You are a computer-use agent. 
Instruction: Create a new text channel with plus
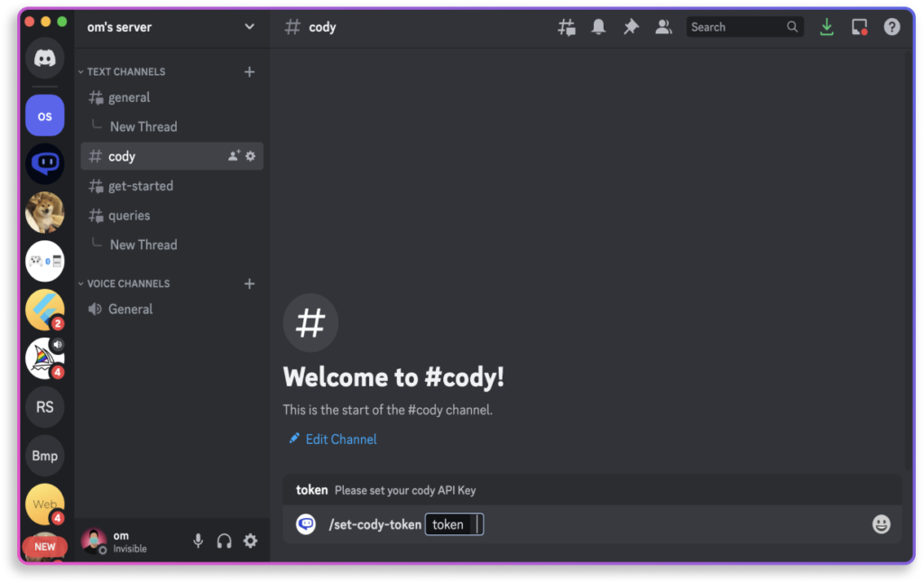click(x=250, y=71)
